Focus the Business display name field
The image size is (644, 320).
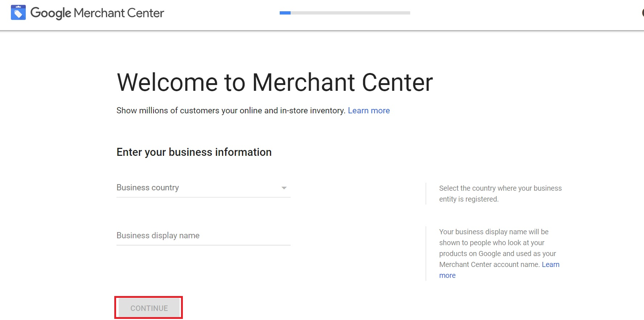pyautogui.click(x=203, y=236)
